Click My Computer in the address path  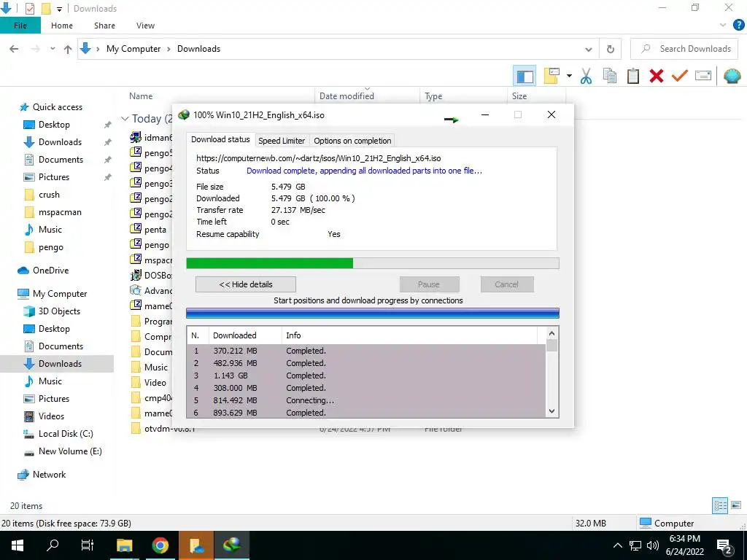133,49
